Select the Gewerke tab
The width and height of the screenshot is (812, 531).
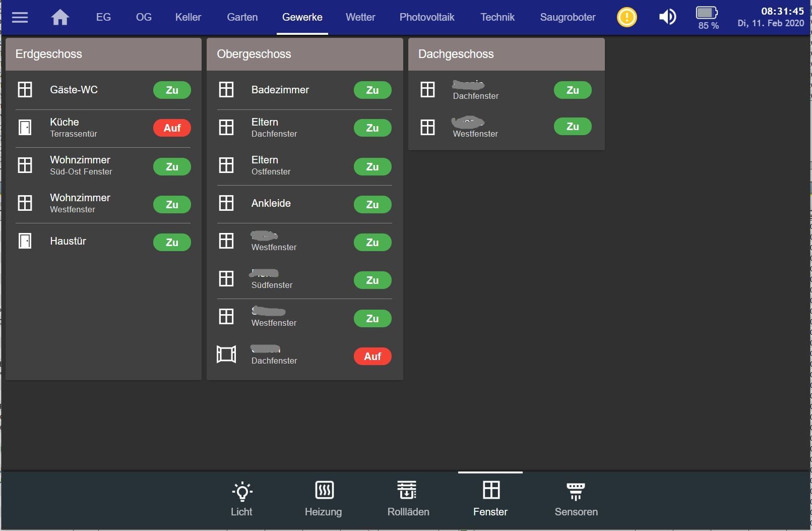[x=302, y=17]
